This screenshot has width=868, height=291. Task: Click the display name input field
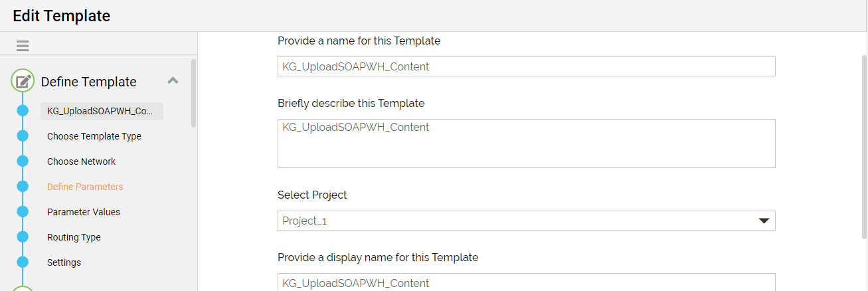coord(526,282)
